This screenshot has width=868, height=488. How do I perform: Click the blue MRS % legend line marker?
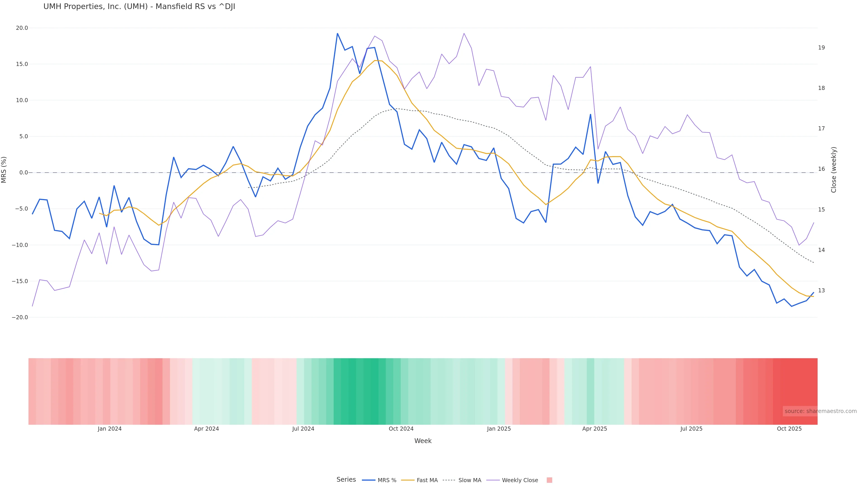click(x=369, y=480)
